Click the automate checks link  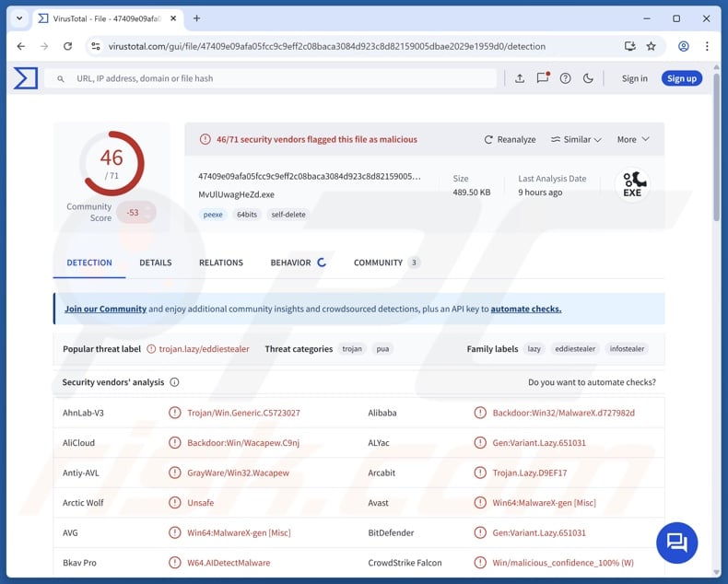526,309
